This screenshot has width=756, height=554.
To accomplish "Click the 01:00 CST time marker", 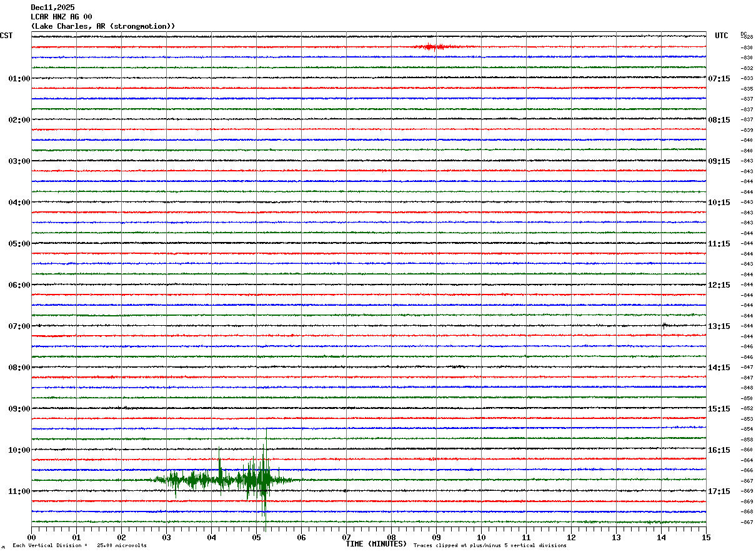I will click(x=19, y=79).
